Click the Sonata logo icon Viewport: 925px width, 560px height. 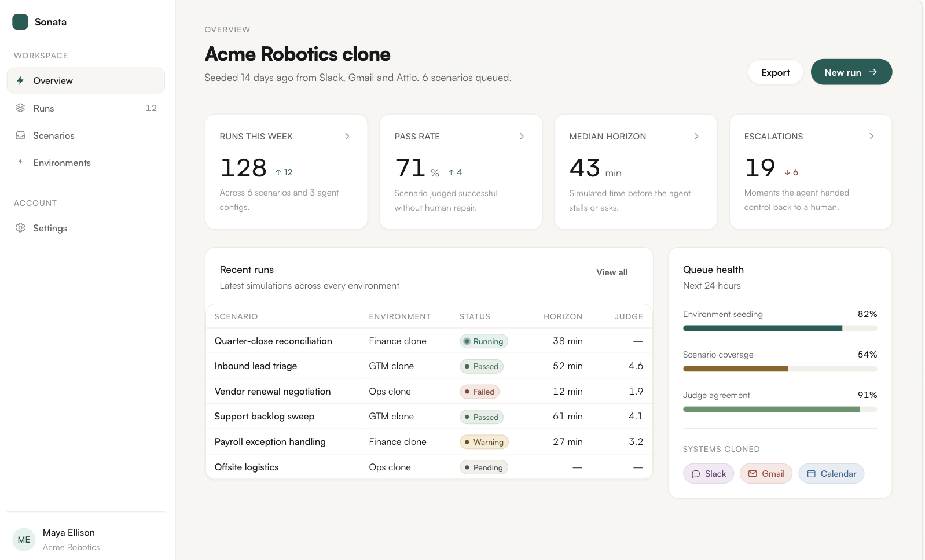[20, 22]
